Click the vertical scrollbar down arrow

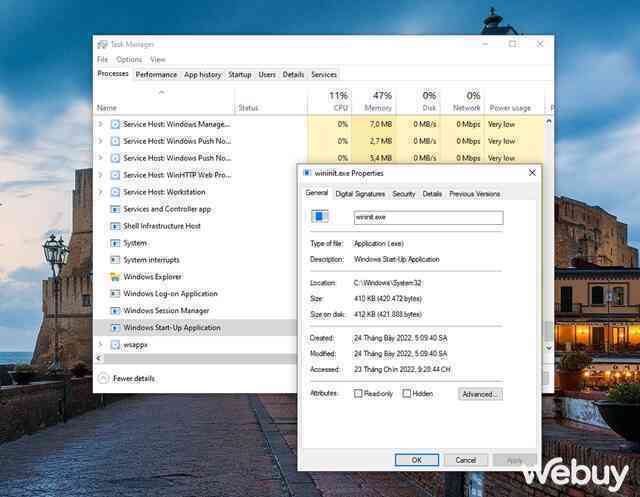(x=549, y=348)
